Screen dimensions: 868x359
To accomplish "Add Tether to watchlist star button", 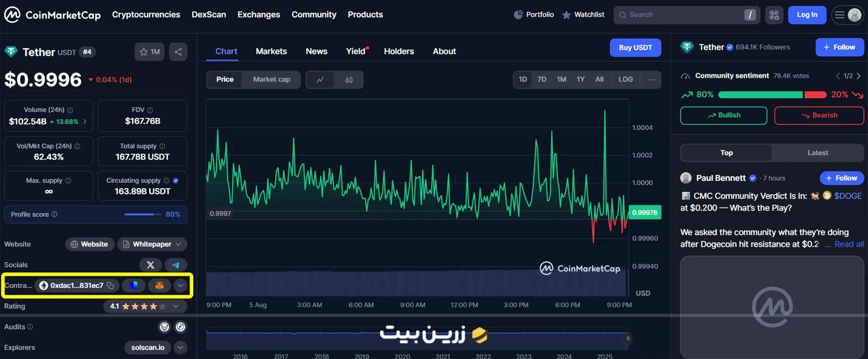I will [150, 52].
